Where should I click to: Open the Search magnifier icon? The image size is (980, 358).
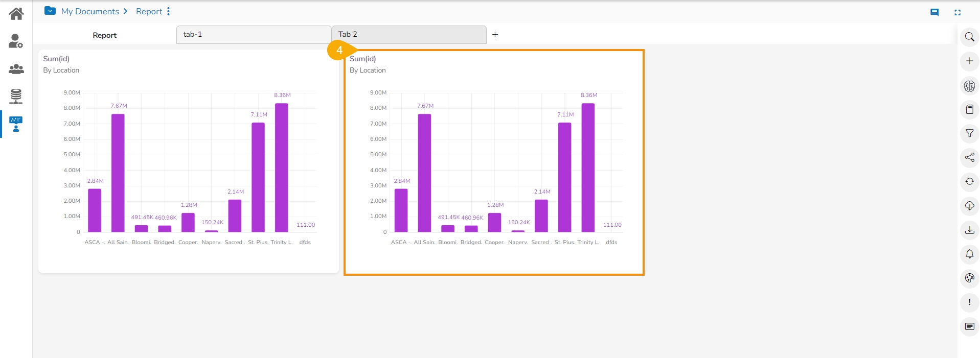969,37
